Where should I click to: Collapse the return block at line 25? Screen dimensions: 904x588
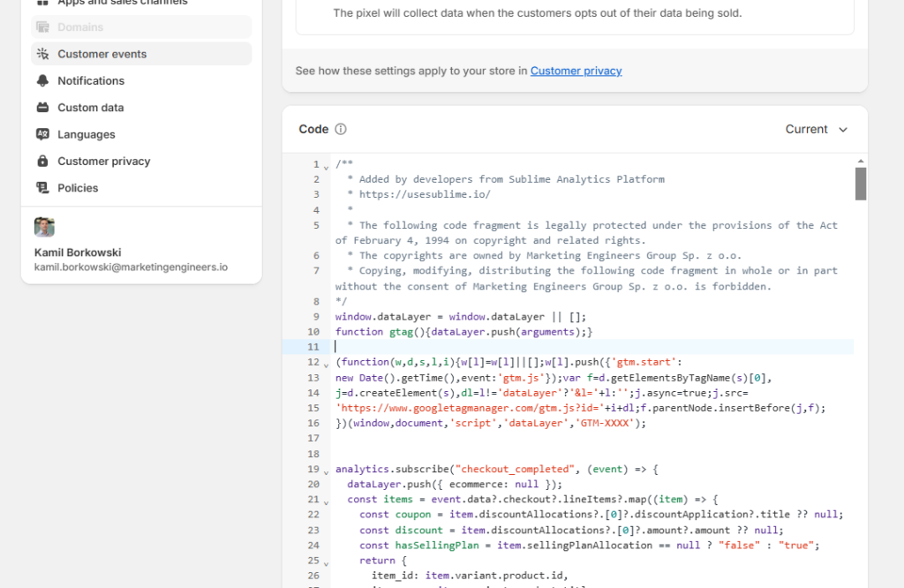(x=326, y=562)
